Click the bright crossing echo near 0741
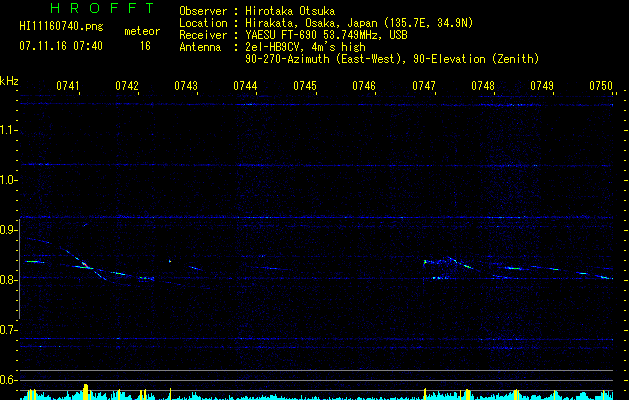 pos(85,265)
